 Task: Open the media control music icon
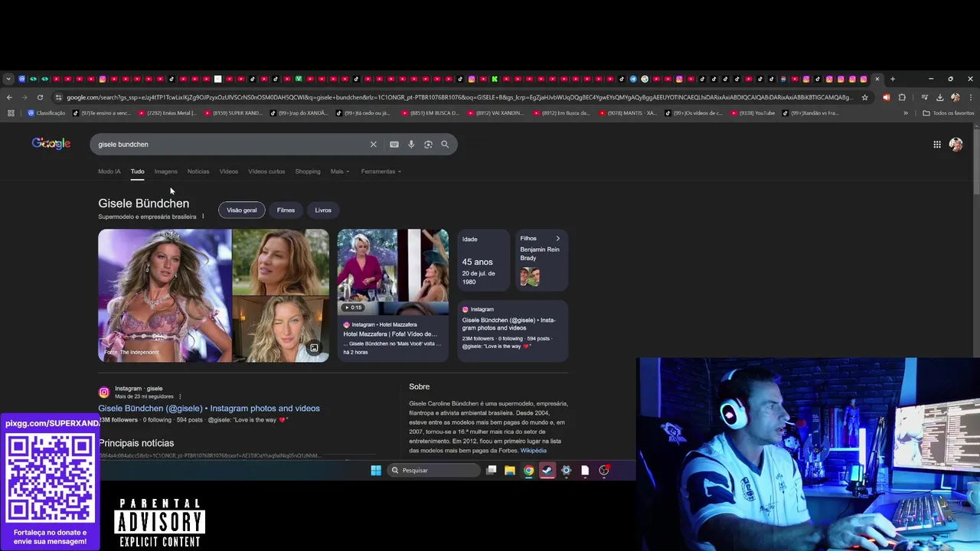click(x=924, y=97)
